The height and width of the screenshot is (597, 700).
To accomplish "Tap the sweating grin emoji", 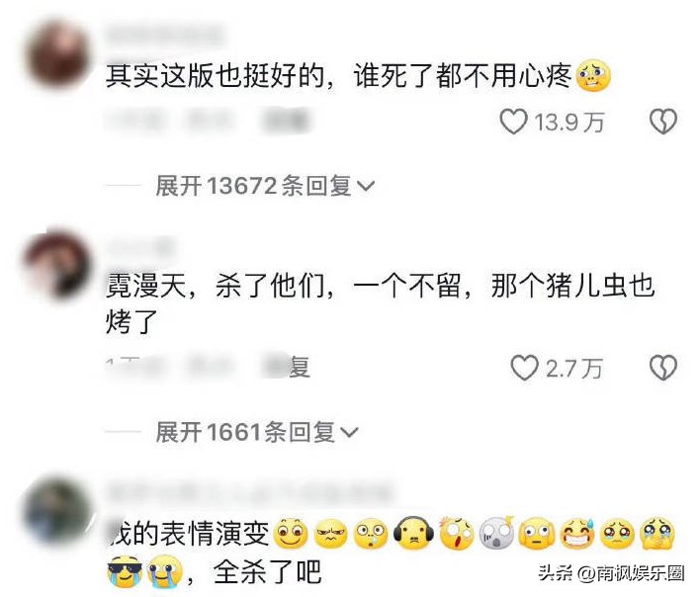I will coord(577,534).
